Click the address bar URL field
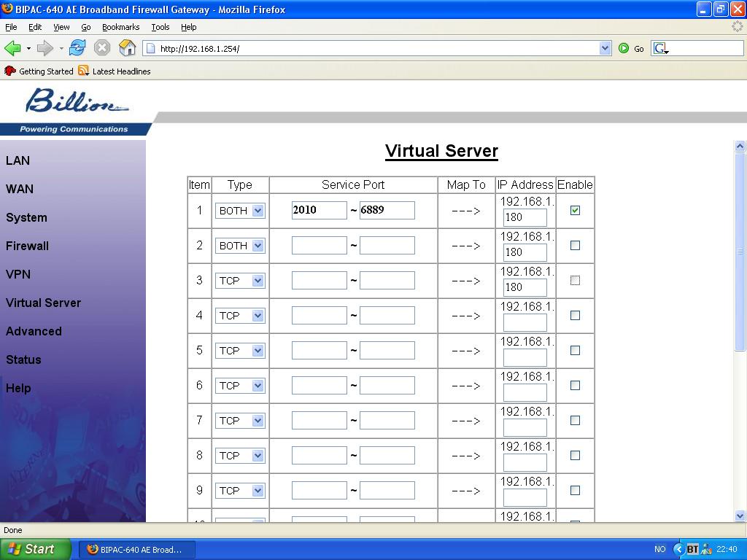The width and height of the screenshot is (747, 560). (371, 48)
